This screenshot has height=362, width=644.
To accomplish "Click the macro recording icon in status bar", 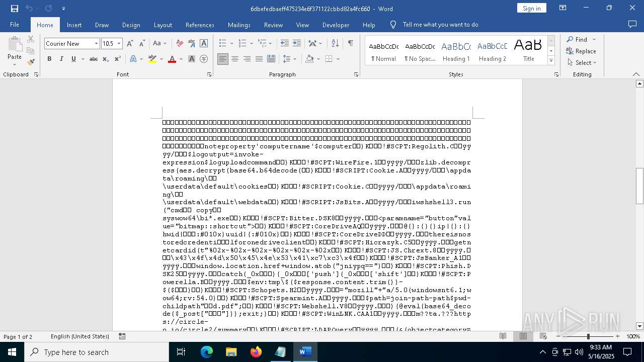I will (x=122, y=336).
